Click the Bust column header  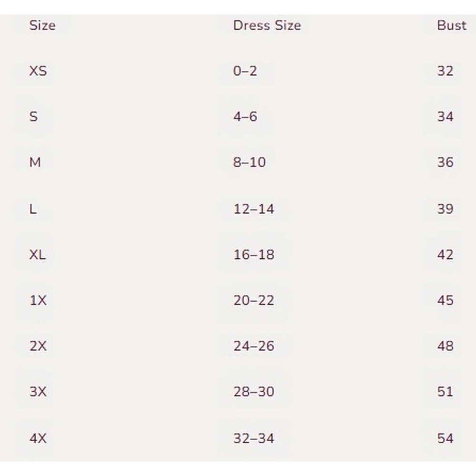click(452, 26)
